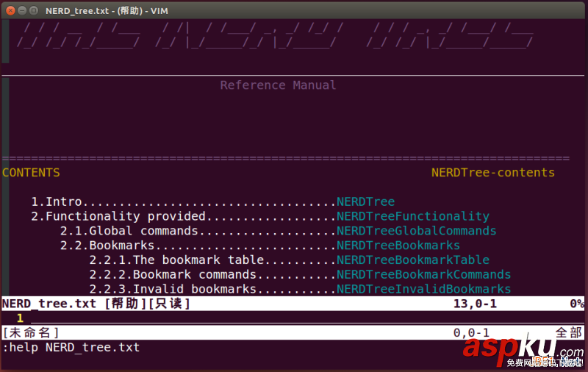Open the NERDTreeFunctionality tag link
588x372 pixels.
click(413, 216)
